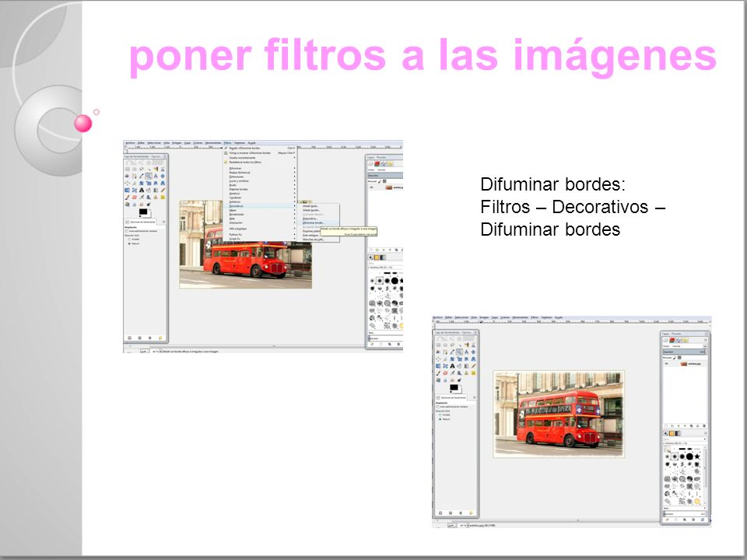This screenshot has height=560, width=747.
Task: Click save tool options button in result toolbox
Action: click(440, 513)
